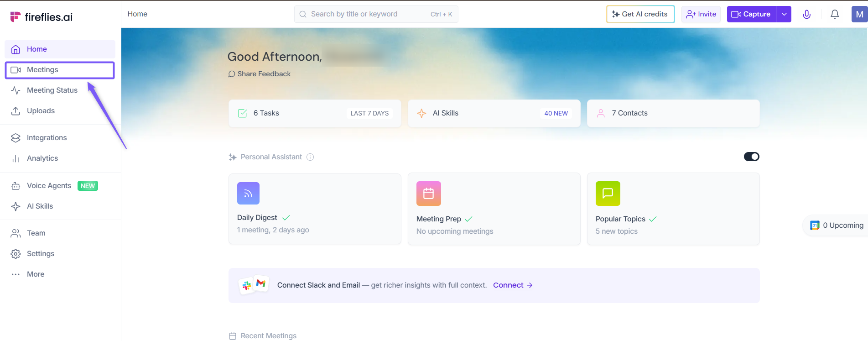Click the tasks checkbox icon

(243, 113)
